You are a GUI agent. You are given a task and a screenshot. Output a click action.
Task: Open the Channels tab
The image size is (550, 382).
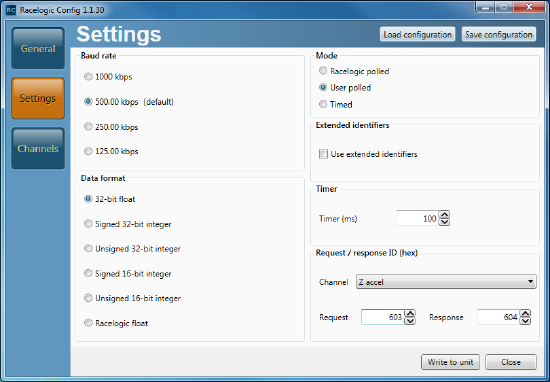point(38,148)
